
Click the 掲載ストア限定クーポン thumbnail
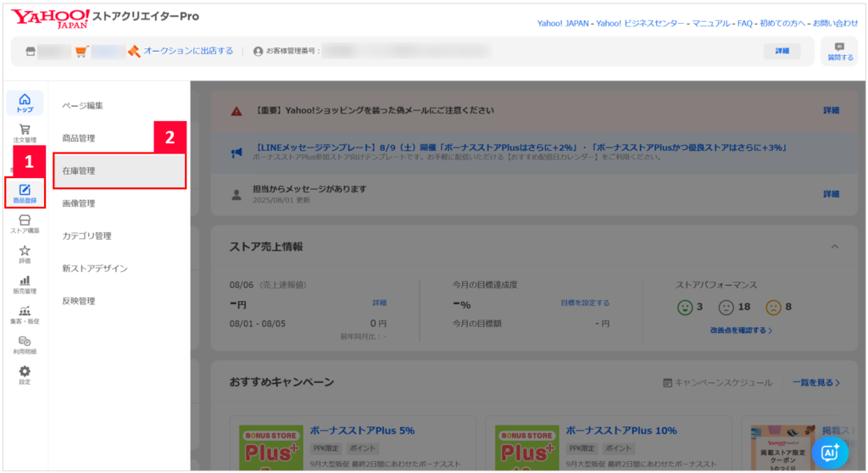(782, 448)
